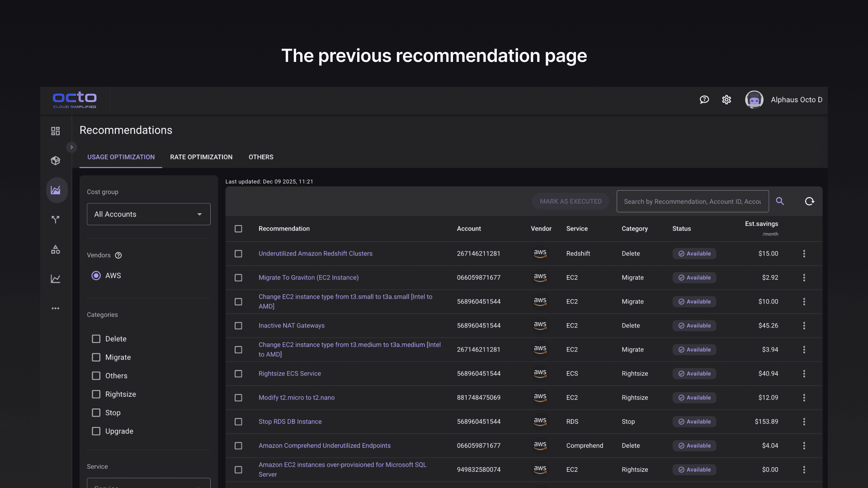Switch to the Rate Optimization tab

[201, 157]
